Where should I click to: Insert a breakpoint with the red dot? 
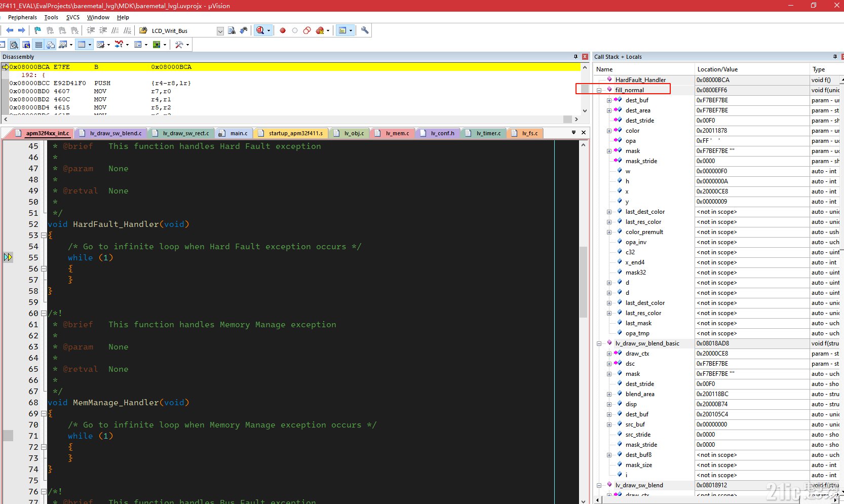pyautogui.click(x=283, y=30)
